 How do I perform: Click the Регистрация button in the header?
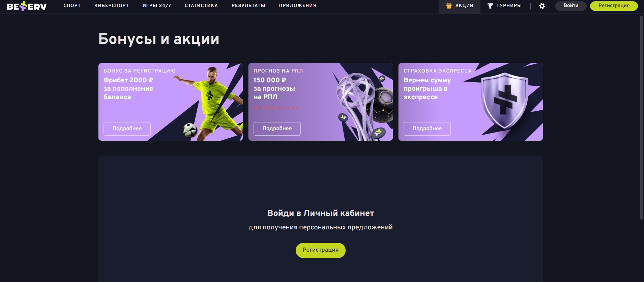point(614,6)
